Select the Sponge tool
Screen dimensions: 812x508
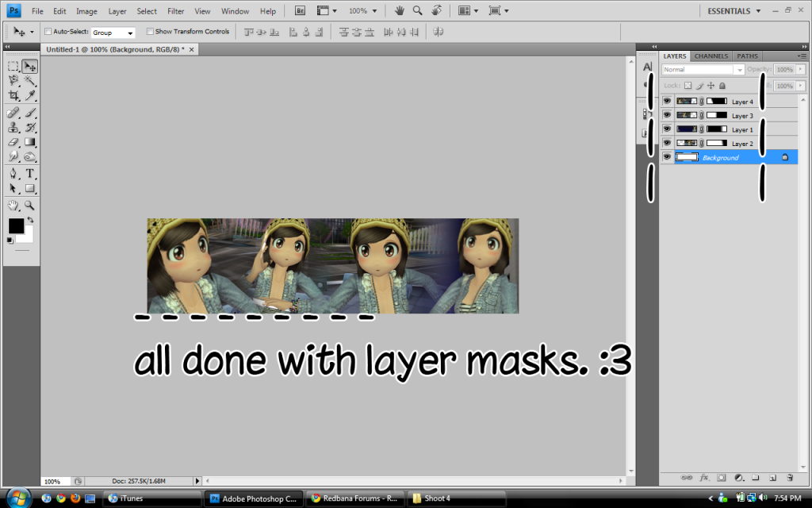[x=29, y=156]
